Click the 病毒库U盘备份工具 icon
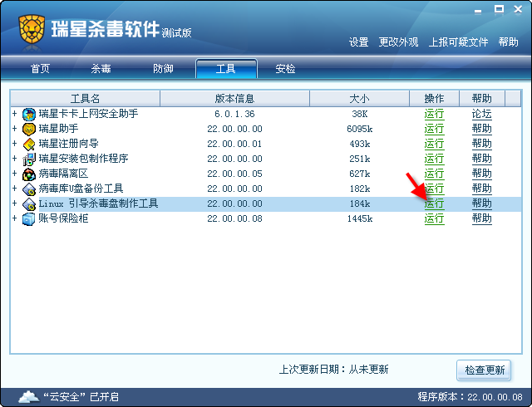The width and height of the screenshot is (532, 407). (x=29, y=189)
